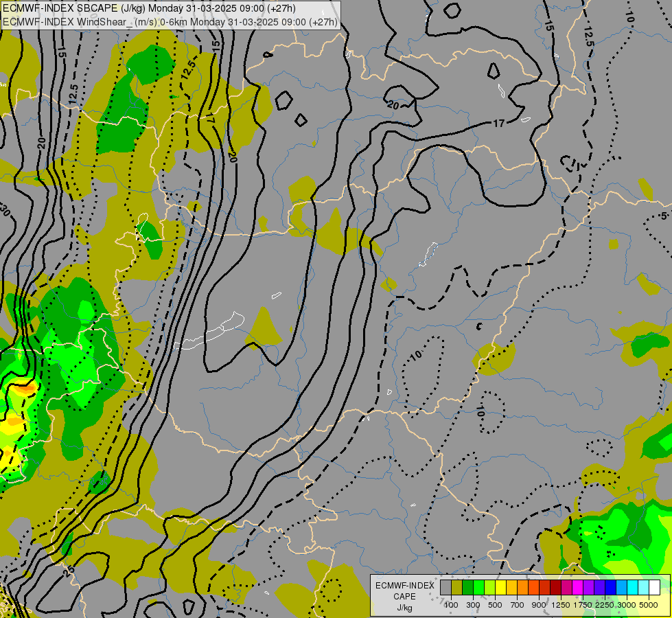This screenshot has width=672, height=618.
Task: Click the pale cyan swatch before 5000
Action: tap(644, 587)
